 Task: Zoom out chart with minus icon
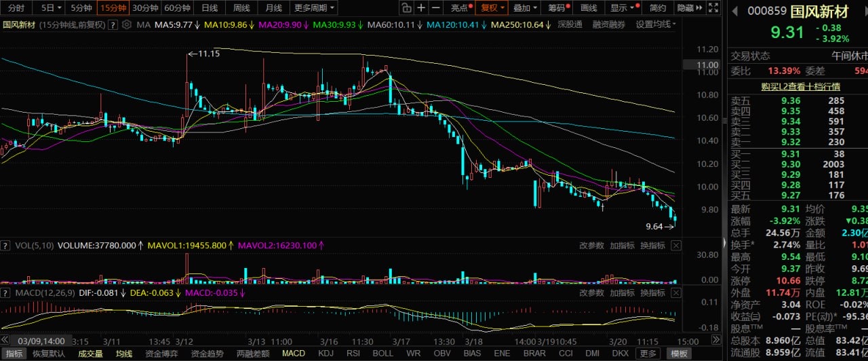click(436, 8)
